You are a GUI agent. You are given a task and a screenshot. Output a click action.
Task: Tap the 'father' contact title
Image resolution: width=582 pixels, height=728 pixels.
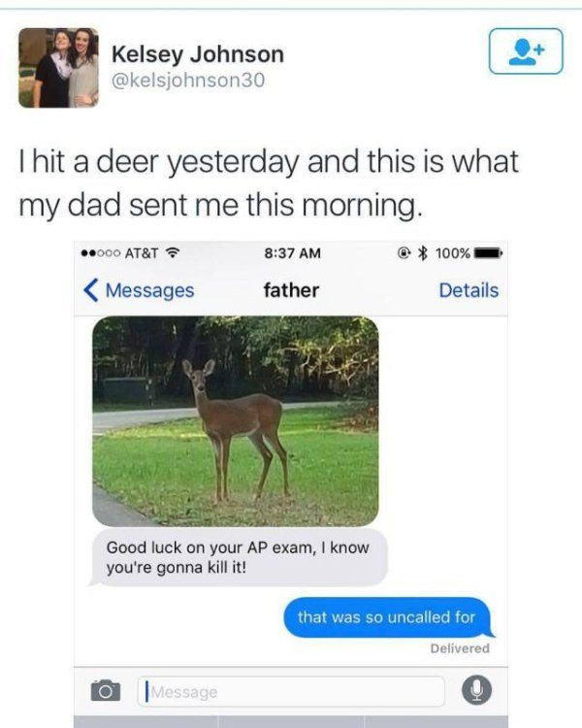coord(291,290)
